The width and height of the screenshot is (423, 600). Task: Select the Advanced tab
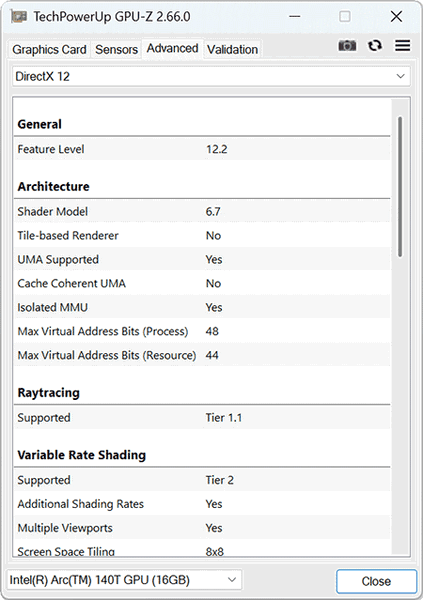pyautogui.click(x=172, y=49)
